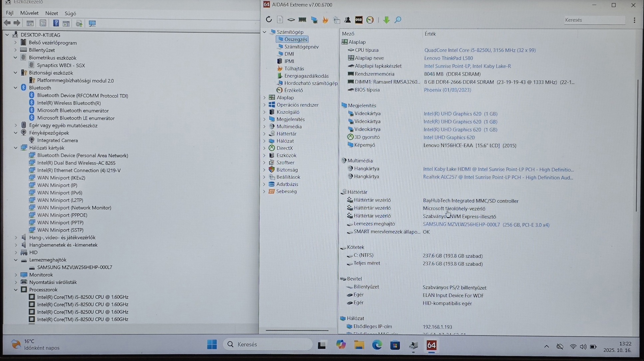This screenshot has height=361, width=644.
Task: Open the Report document icon
Action: click(280, 20)
